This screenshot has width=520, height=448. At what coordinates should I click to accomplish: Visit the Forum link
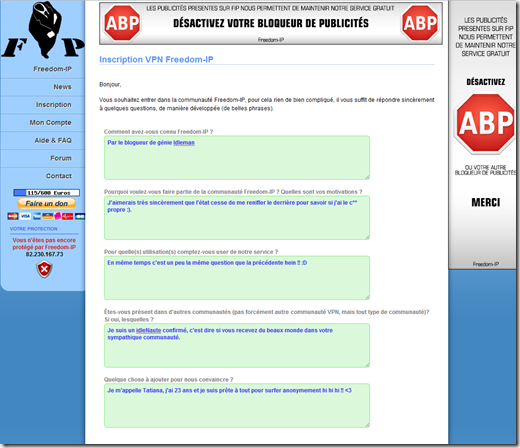61,158
